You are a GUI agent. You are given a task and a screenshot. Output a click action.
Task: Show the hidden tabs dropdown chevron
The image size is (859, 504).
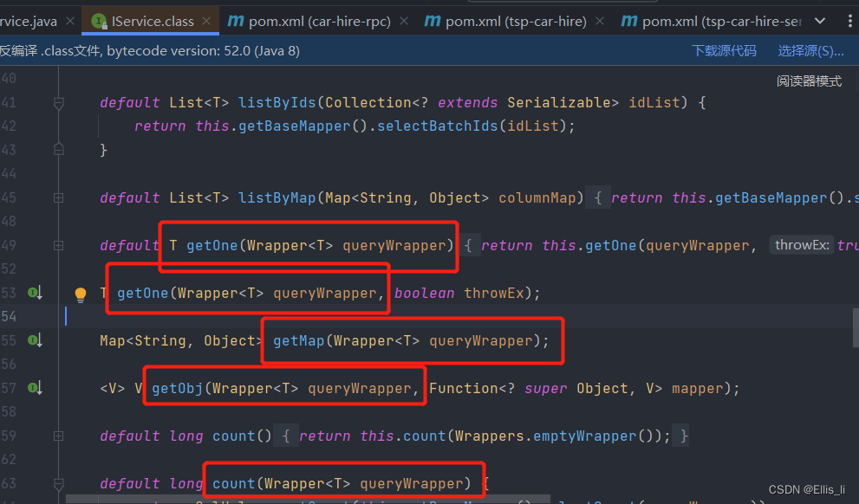pyautogui.click(x=819, y=21)
